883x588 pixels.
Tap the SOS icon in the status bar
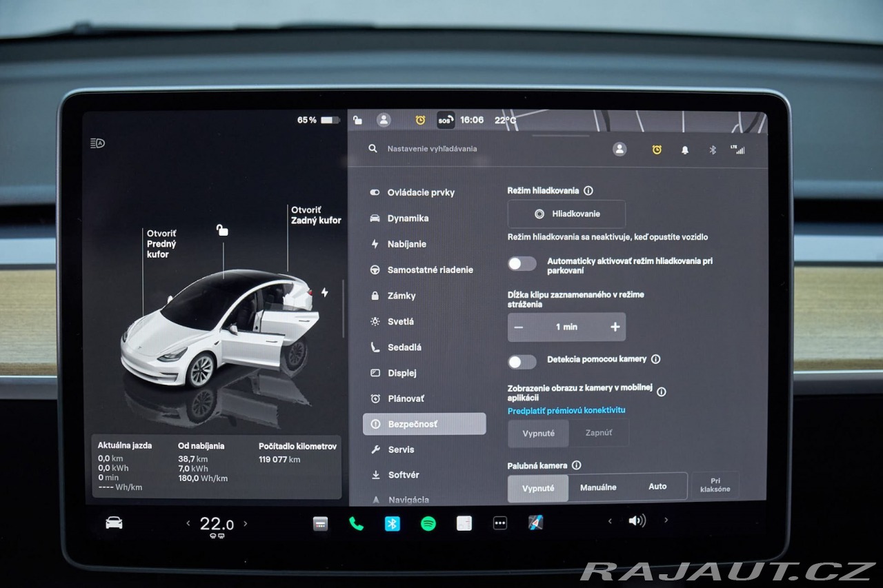446,120
